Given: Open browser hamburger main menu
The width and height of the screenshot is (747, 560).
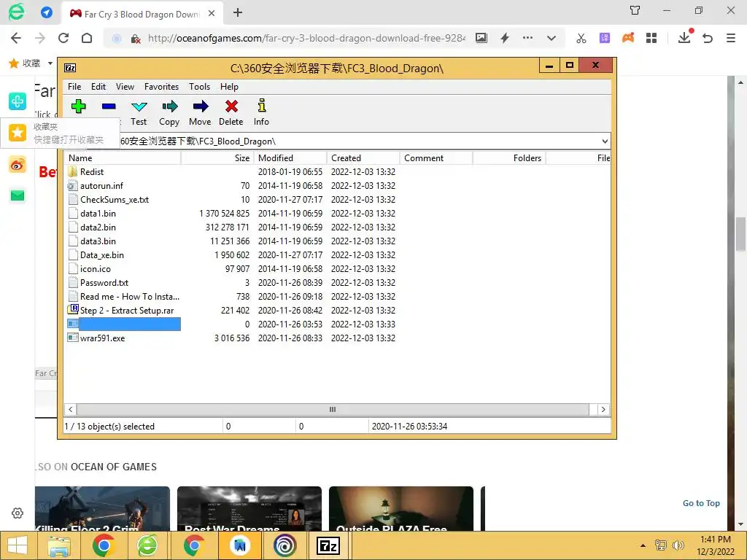Looking at the screenshot, I should tap(731, 38).
